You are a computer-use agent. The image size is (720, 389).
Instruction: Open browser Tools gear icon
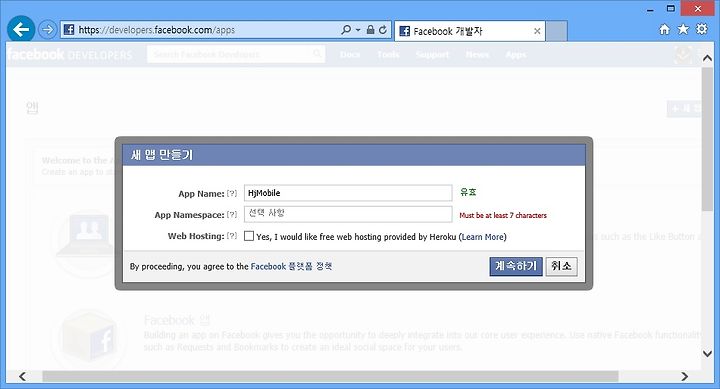pyautogui.click(x=702, y=29)
